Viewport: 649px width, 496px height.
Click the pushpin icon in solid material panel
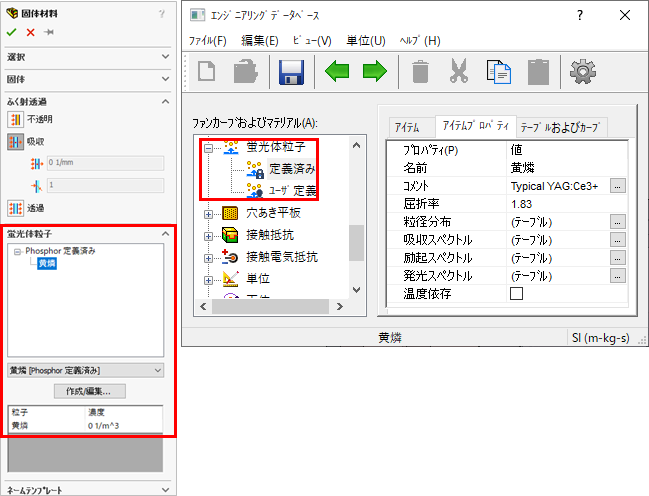[49, 32]
